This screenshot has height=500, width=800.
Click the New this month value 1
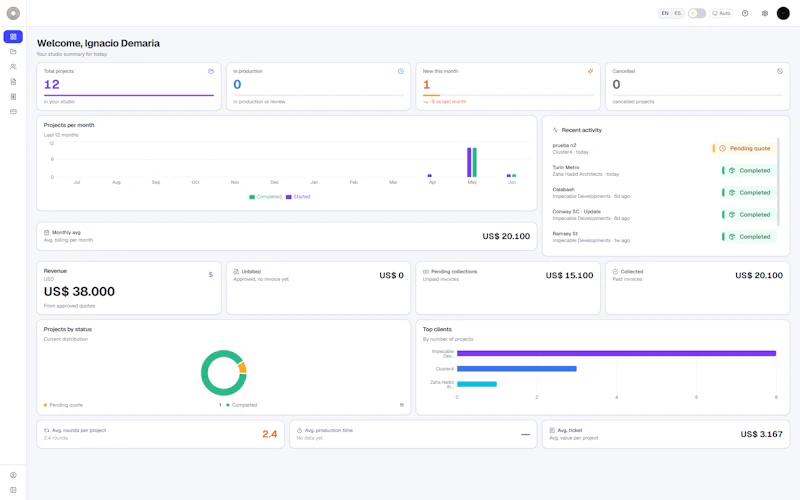[427, 85]
